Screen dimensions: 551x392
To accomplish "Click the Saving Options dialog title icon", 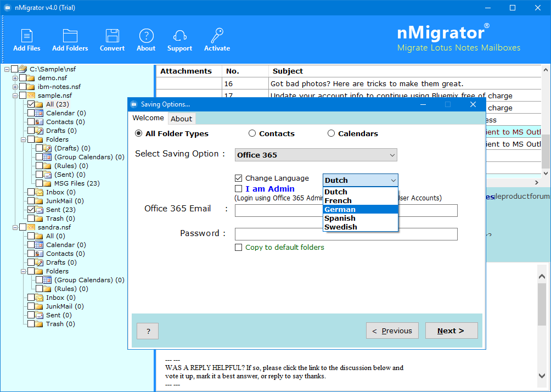I will [x=134, y=104].
